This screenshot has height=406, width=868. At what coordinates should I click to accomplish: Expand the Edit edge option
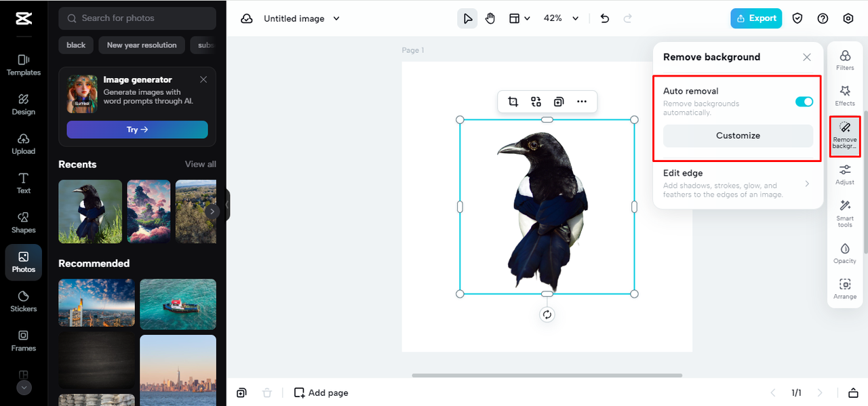tap(738, 184)
